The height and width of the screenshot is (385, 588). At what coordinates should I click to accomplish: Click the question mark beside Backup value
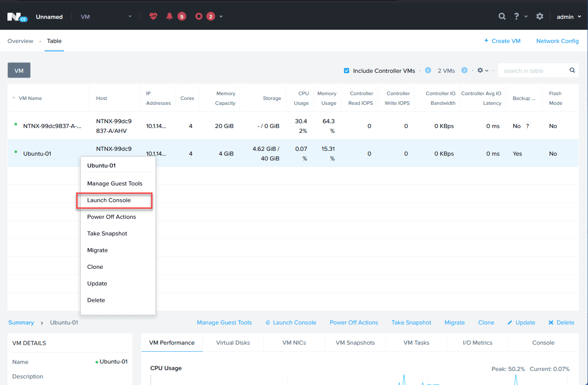point(527,126)
